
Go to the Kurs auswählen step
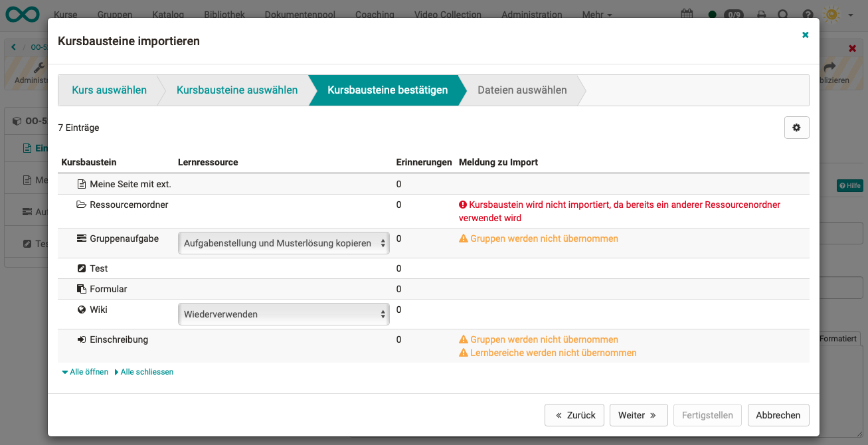pyautogui.click(x=109, y=90)
